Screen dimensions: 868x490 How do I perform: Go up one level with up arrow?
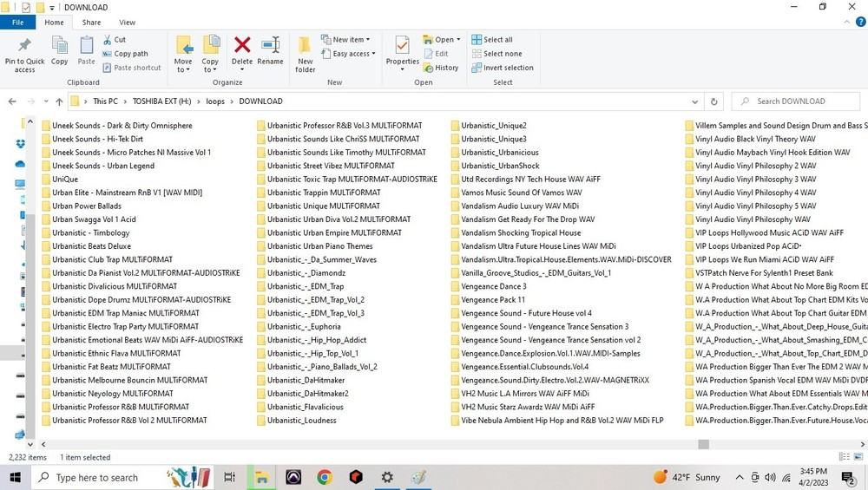[x=59, y=101]
